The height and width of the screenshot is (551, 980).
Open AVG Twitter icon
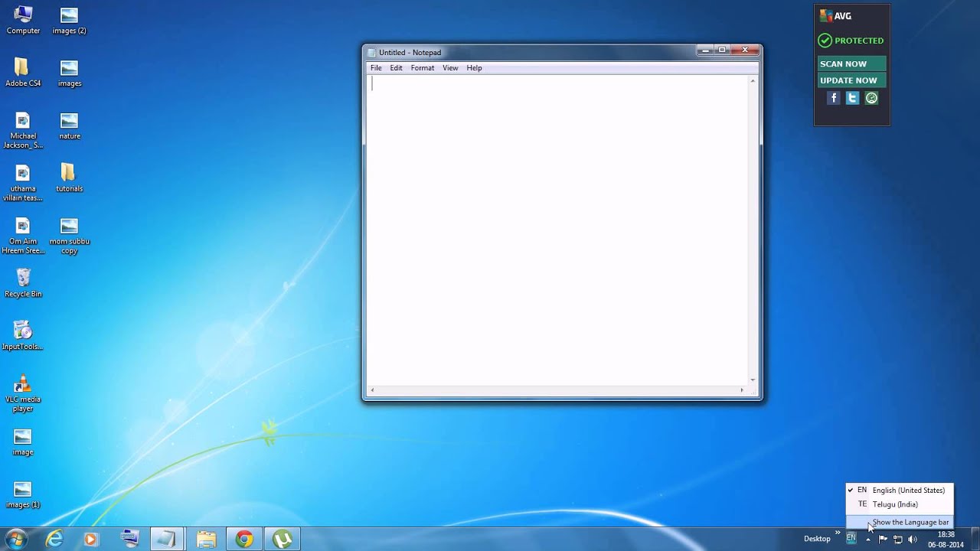tap(852, 98)
